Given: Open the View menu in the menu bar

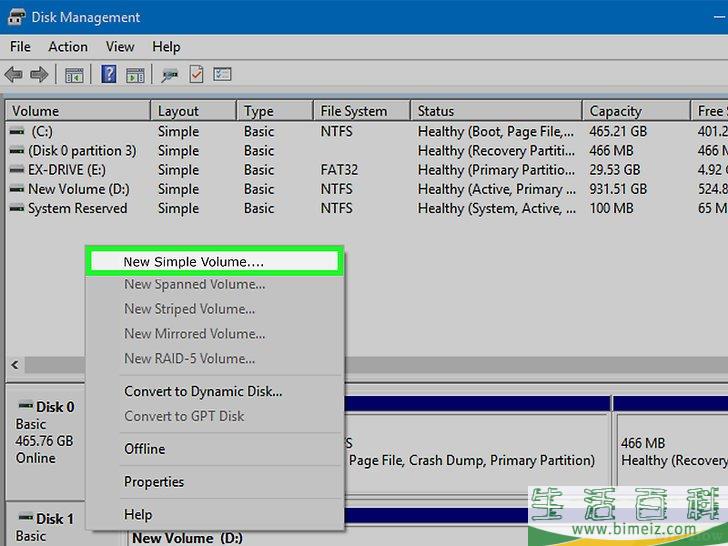Looking at the screenshot, I should [x=120, y=46].
